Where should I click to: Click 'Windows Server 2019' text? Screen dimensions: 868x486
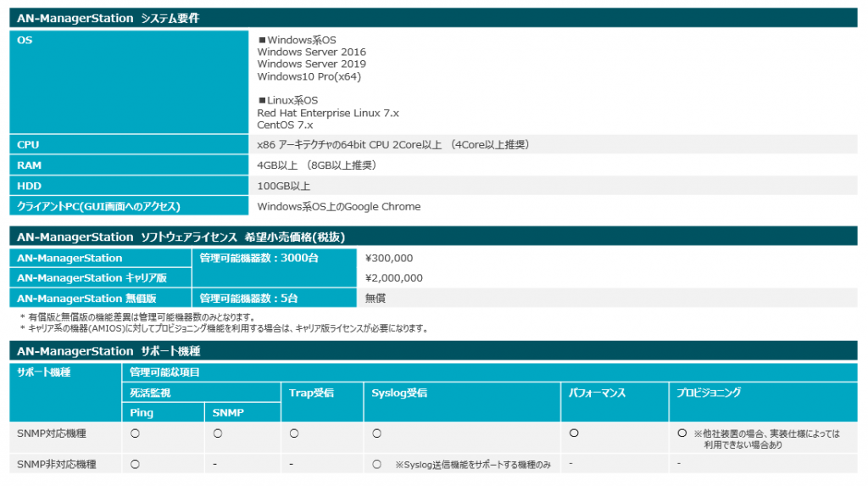[x=311, y=64]
